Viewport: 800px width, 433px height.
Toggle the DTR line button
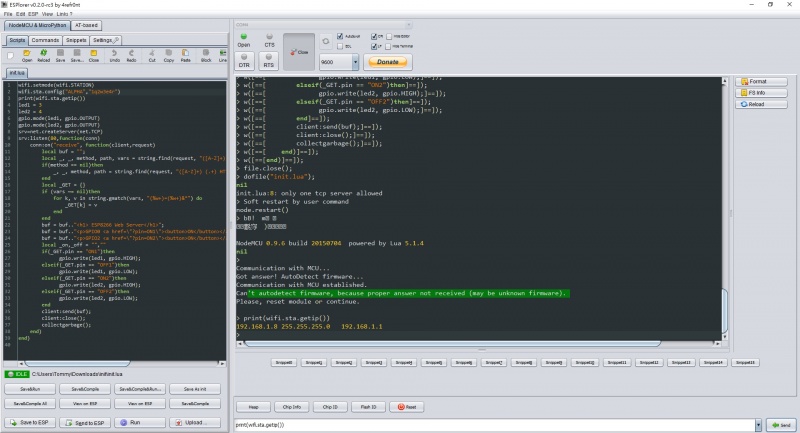coord(244,61)
